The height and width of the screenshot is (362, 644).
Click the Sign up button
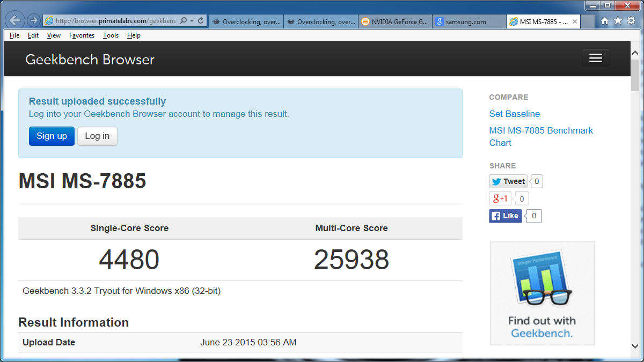[52, 136]
